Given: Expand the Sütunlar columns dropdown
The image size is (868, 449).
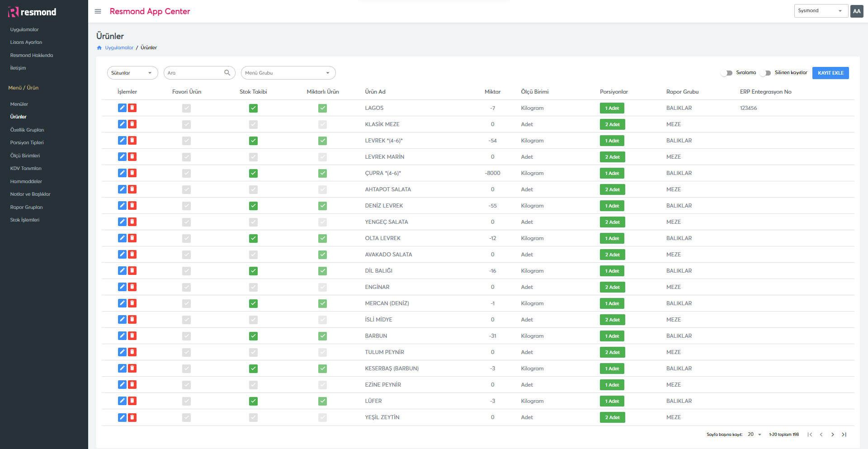Looking at the screenshot, I should [x=132, y=73].
